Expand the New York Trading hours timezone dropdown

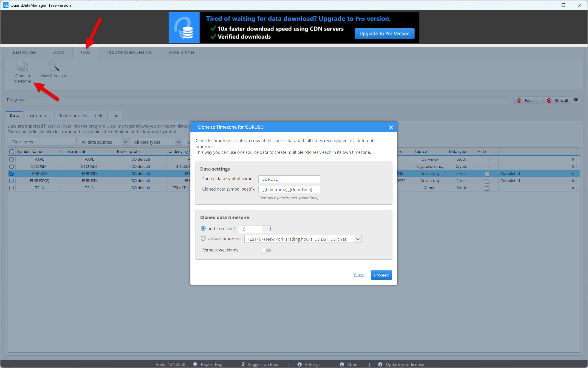pos(357,239)
